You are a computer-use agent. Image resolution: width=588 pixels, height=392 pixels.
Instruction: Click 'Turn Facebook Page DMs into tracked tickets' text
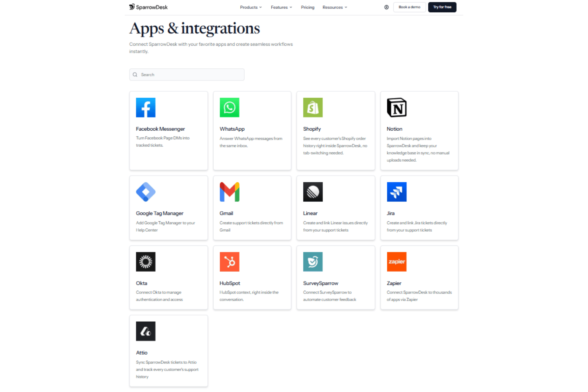(163, 142)
